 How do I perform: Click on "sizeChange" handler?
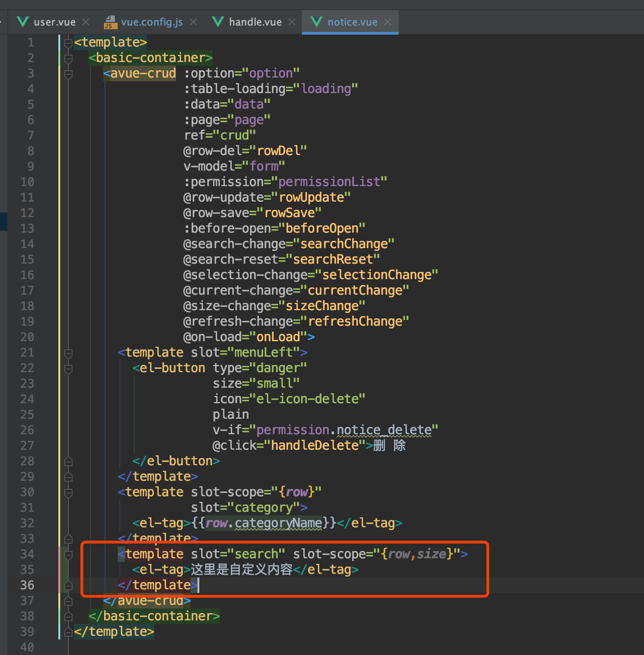tap(322, 306)
